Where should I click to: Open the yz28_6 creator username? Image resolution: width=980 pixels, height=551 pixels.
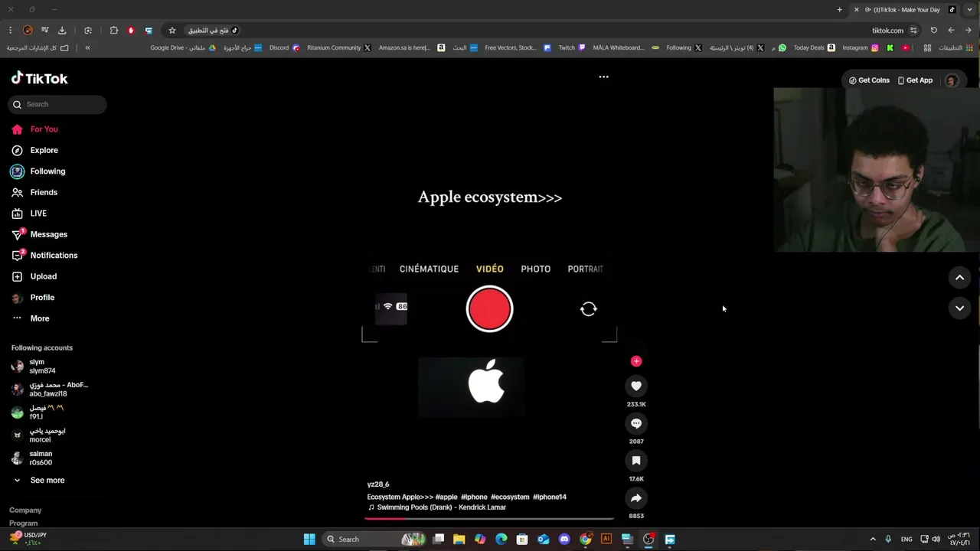378,484
